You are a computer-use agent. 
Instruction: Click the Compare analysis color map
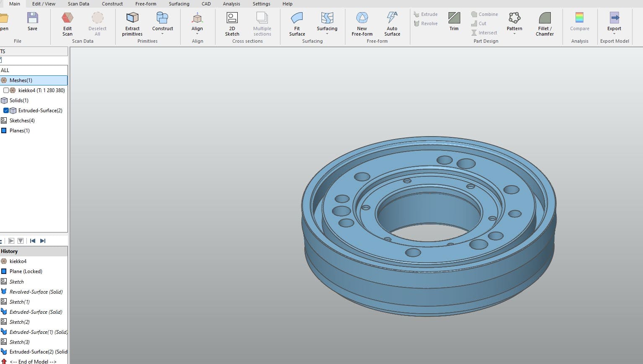point(579,18)
